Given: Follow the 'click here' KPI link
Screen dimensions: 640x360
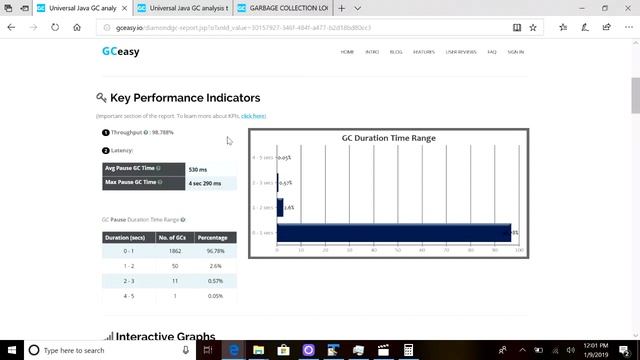Looking at the screenshot, I should point(253,116).
